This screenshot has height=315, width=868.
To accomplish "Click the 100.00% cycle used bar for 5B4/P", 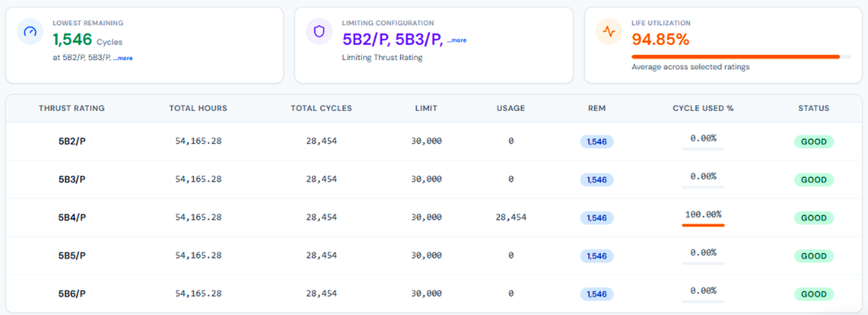I will point(703,225).
